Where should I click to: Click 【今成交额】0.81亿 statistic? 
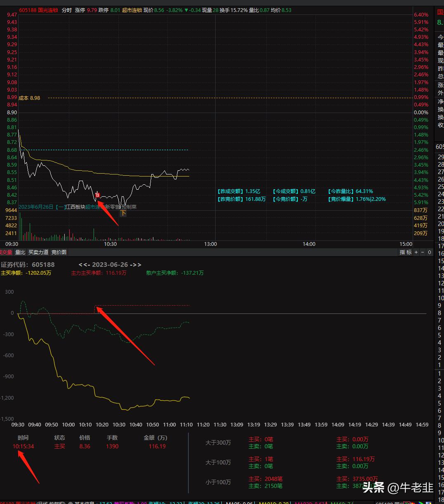point(294,191)
